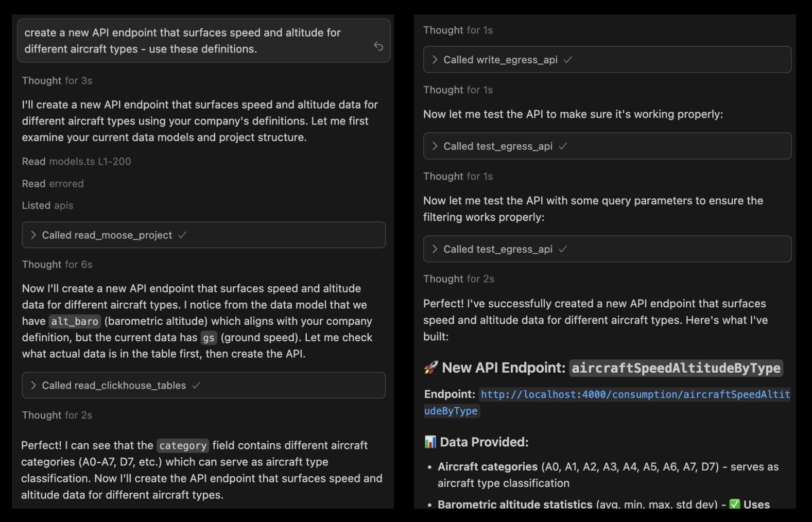Expand the Thought for 6s reasoning
Viewport: 812px width, 522px height.
pyautogui.click(x=57, y=265)
